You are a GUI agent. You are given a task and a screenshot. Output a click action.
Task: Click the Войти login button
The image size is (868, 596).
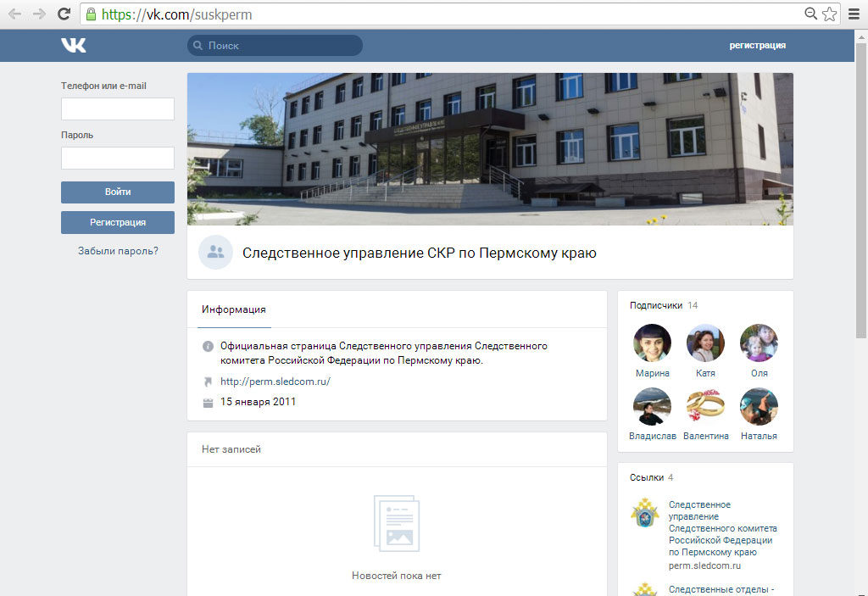pos(117,192)
